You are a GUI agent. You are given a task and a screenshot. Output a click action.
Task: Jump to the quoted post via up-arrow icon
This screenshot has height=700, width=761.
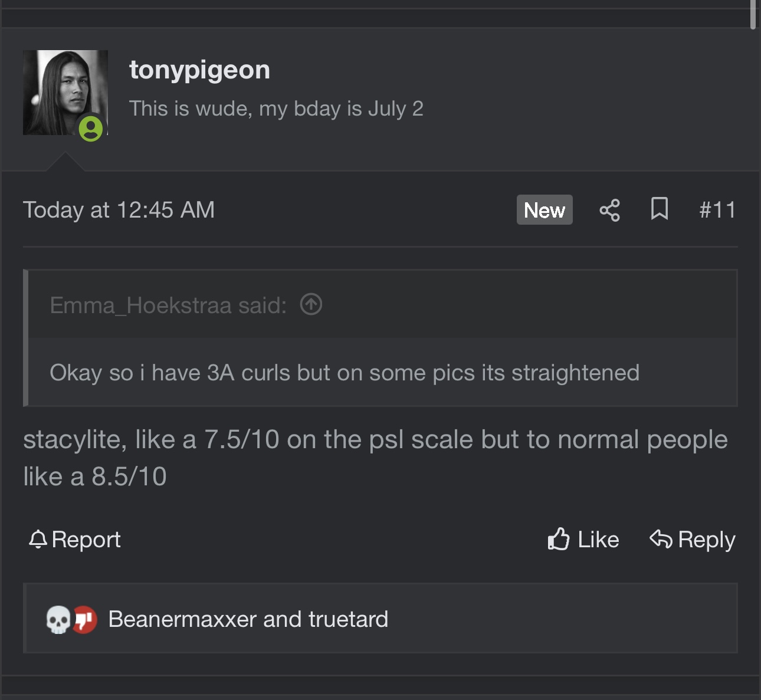click(x=311, y=304)
